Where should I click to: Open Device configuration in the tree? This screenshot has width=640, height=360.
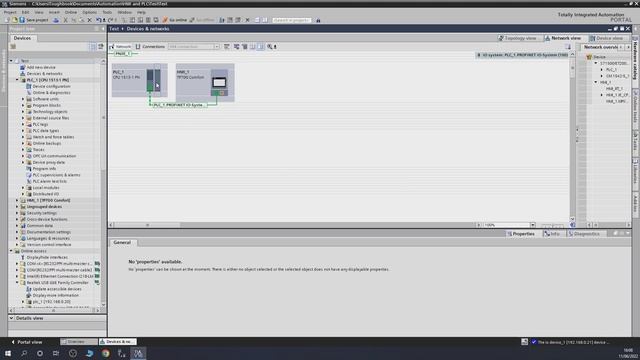pos(51,86)
